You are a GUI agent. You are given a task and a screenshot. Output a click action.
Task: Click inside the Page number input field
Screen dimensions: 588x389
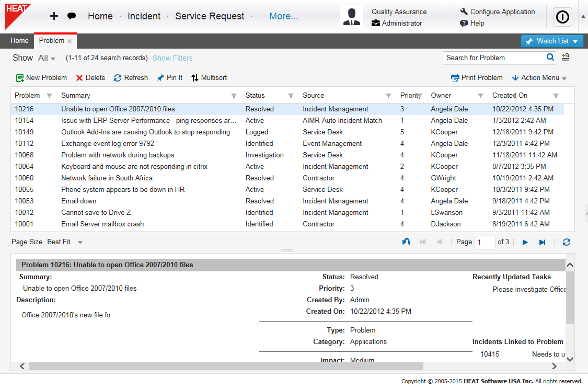click(x=485, y=242)
